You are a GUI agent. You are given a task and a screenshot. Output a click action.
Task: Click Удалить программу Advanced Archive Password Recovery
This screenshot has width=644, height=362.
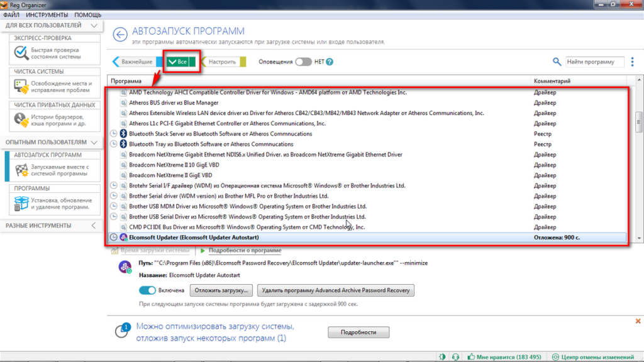pos(336,290)
